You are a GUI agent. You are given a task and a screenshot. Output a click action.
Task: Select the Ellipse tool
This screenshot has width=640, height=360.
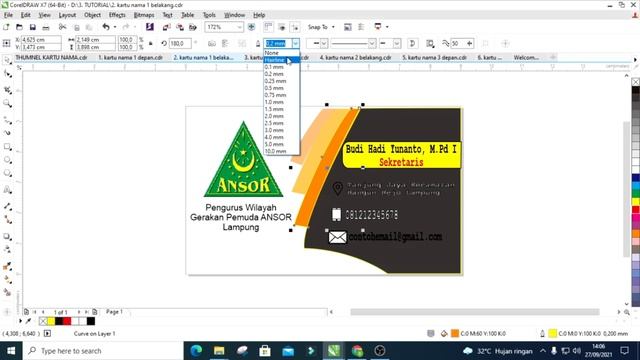point(7,160)
